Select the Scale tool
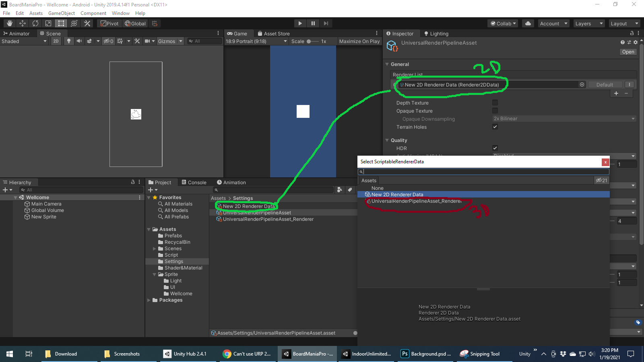The height and width of the screenshot is (362, 644). click(x=48, y=23)
